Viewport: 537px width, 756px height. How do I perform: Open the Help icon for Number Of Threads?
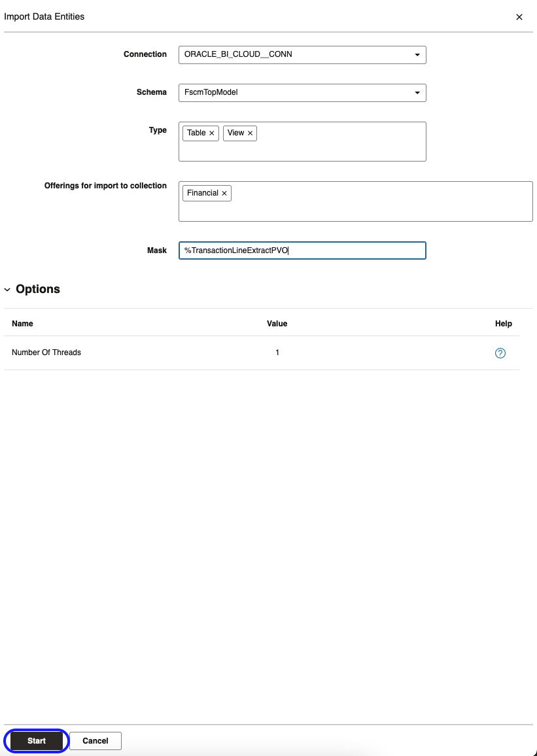500,352
